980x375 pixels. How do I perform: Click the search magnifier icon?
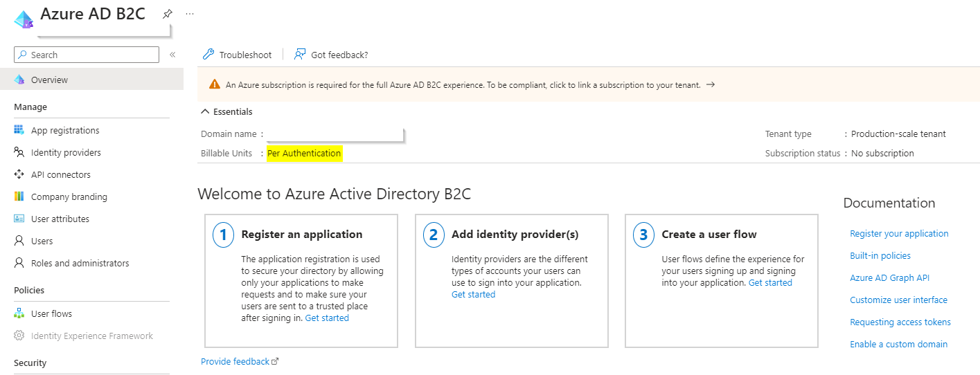click(x=23, y=55)
